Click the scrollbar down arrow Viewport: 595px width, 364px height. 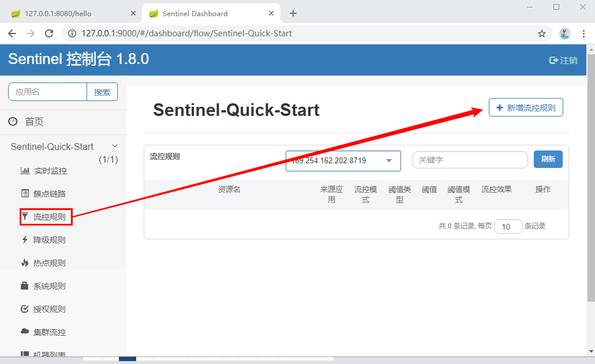[591, 351]
